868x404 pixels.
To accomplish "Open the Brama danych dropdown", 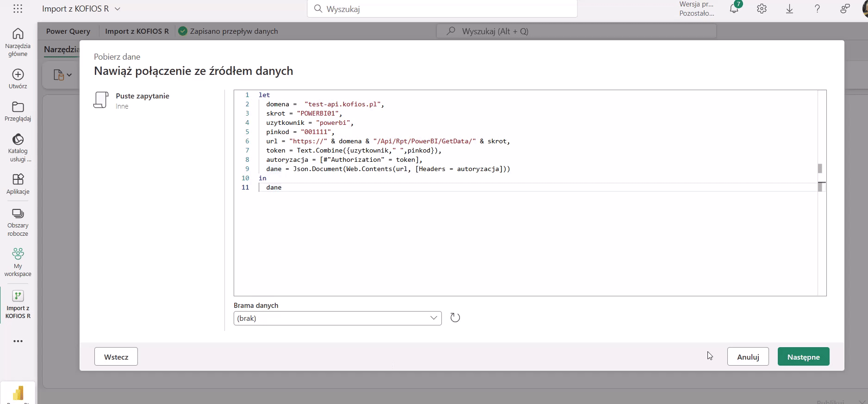I will 338,318.
